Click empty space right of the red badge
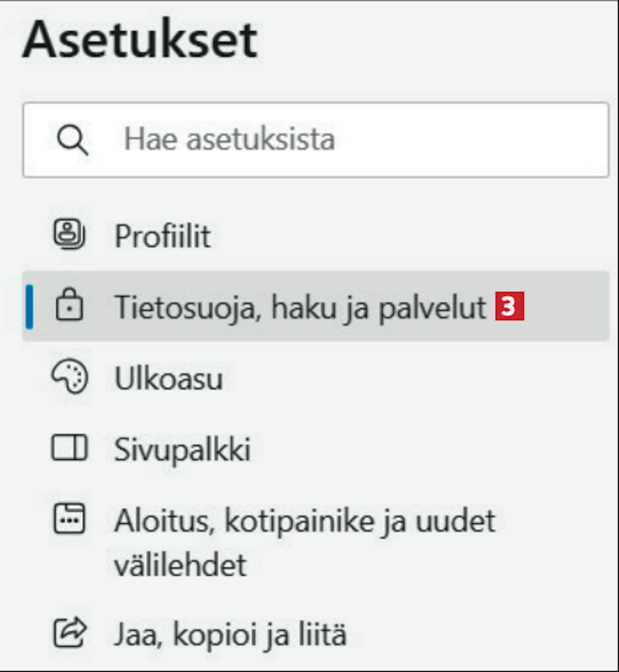Screen dimensions: 619x672 pyautogui.click(x=565, y=306)
